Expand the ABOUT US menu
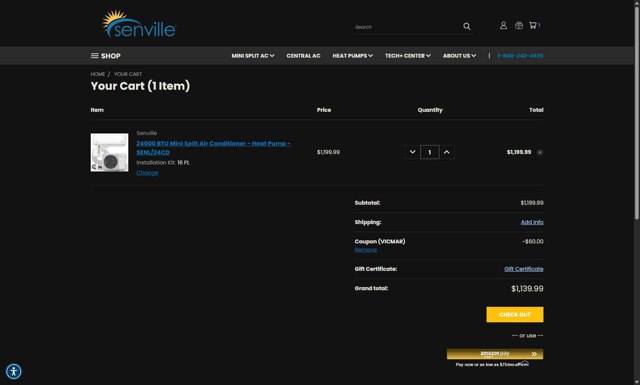This screenshot has height=385, width=640. pyautogui.click(x=459, y=56)
